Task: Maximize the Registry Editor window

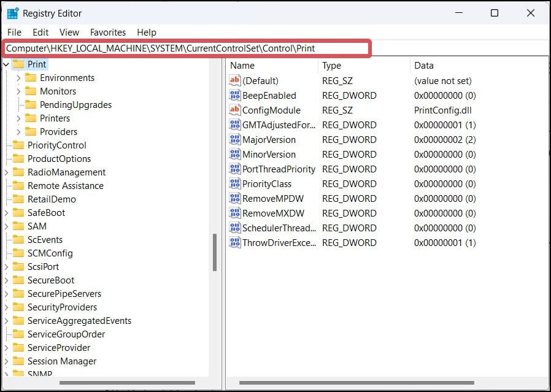Action: (x=495, y=13)
